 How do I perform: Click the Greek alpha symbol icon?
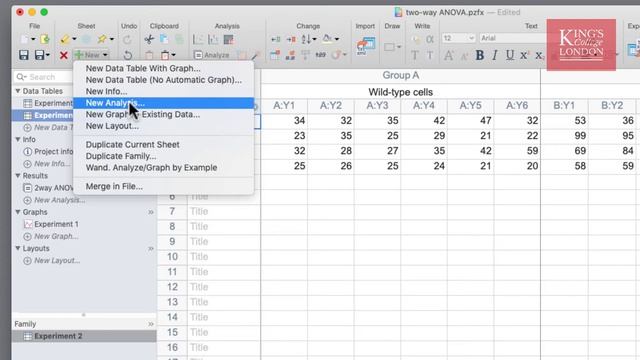430,39
